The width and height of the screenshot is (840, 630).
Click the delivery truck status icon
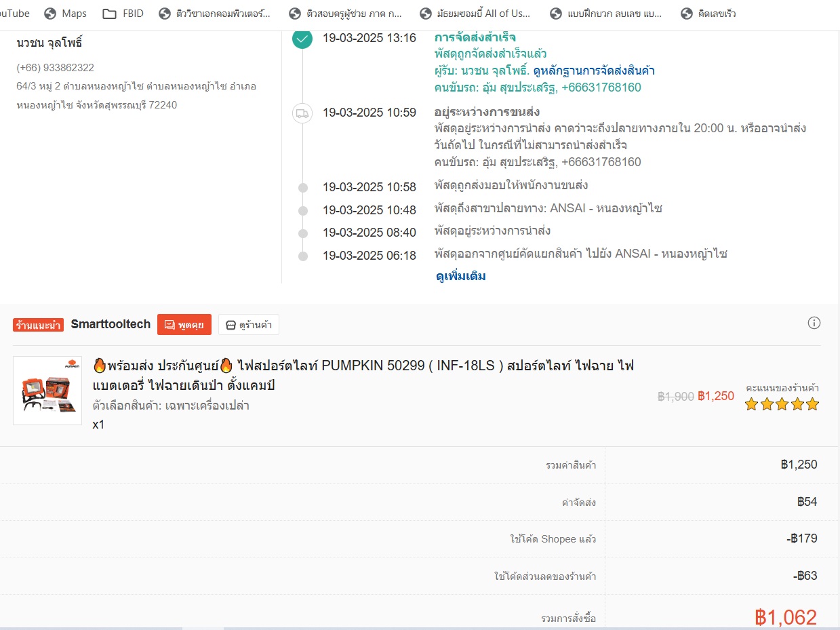point(302,113)
